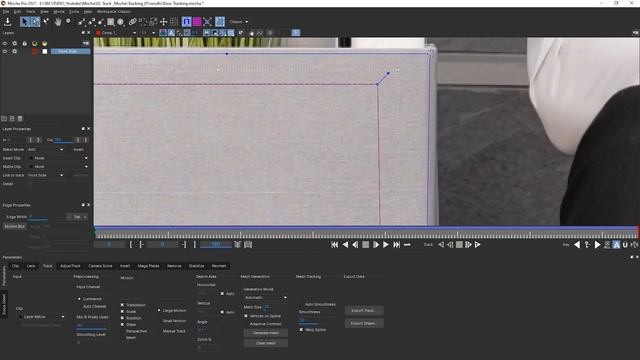
Task: Toggle the Autokey A button
Action: coord(616,244)
